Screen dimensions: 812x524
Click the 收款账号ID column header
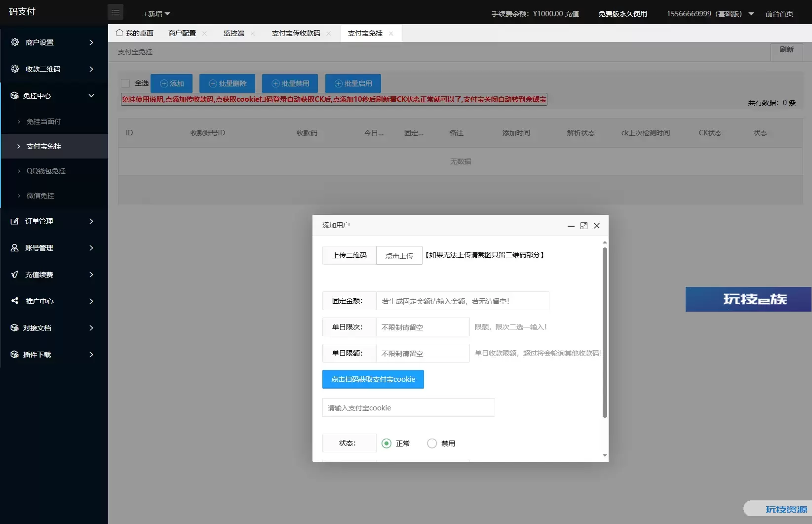pyautogui.click(x=207, y=133)
